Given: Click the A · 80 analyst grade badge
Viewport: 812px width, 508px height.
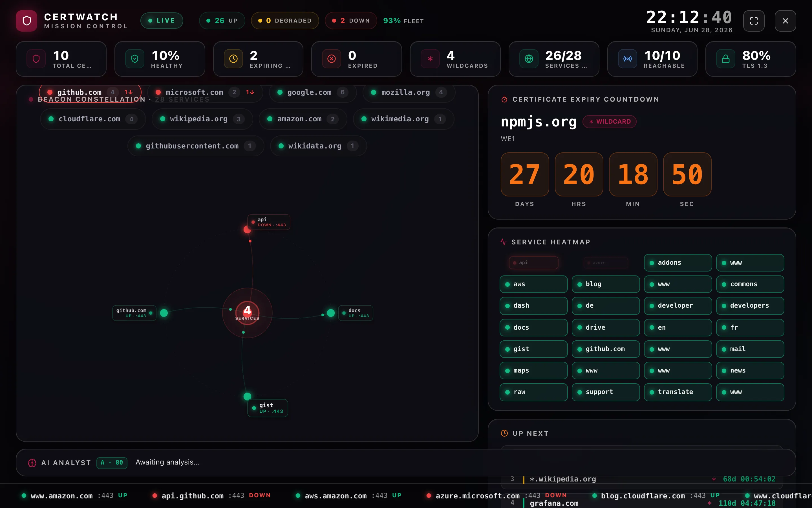Looking at the screenshot, I should (x=112, y=463).
